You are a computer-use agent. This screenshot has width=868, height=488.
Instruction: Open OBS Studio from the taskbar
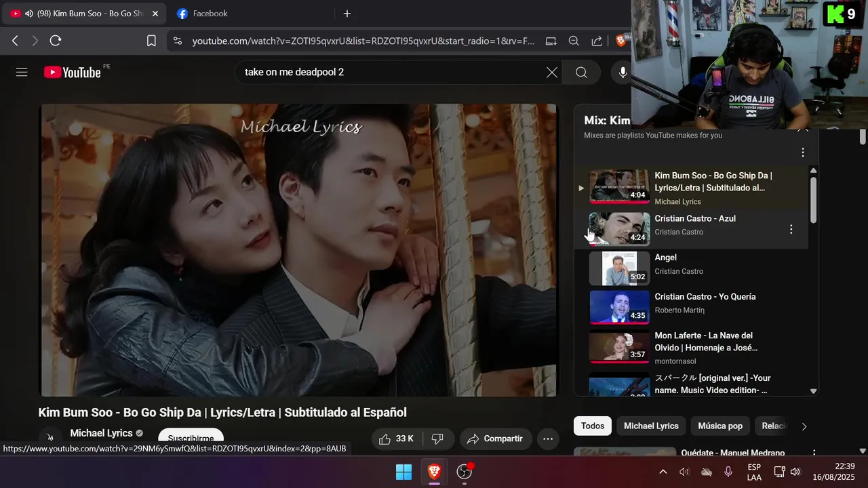[x=465, y=472]
